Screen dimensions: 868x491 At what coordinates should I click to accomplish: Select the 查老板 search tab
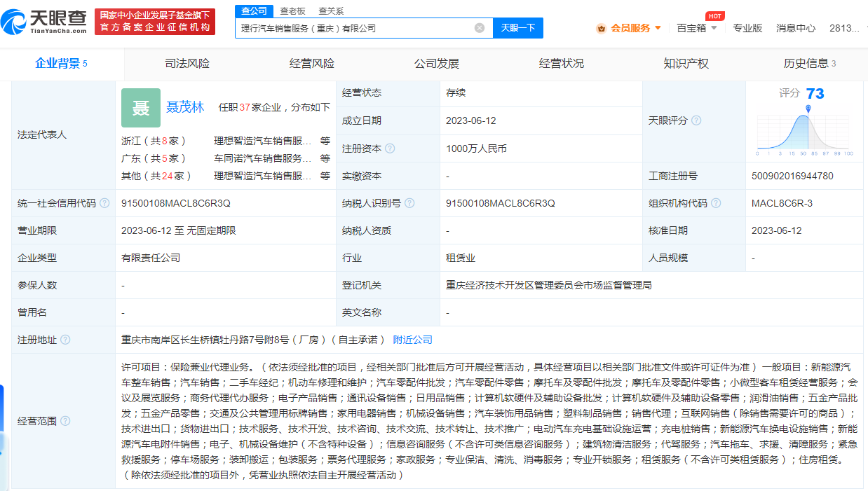tap(292, 11)
